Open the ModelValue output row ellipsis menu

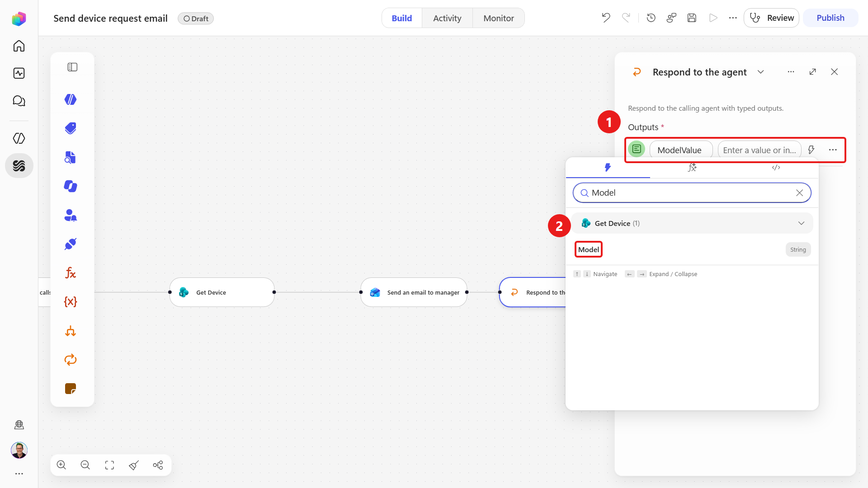pyautogui.click(x=833, y=150)
